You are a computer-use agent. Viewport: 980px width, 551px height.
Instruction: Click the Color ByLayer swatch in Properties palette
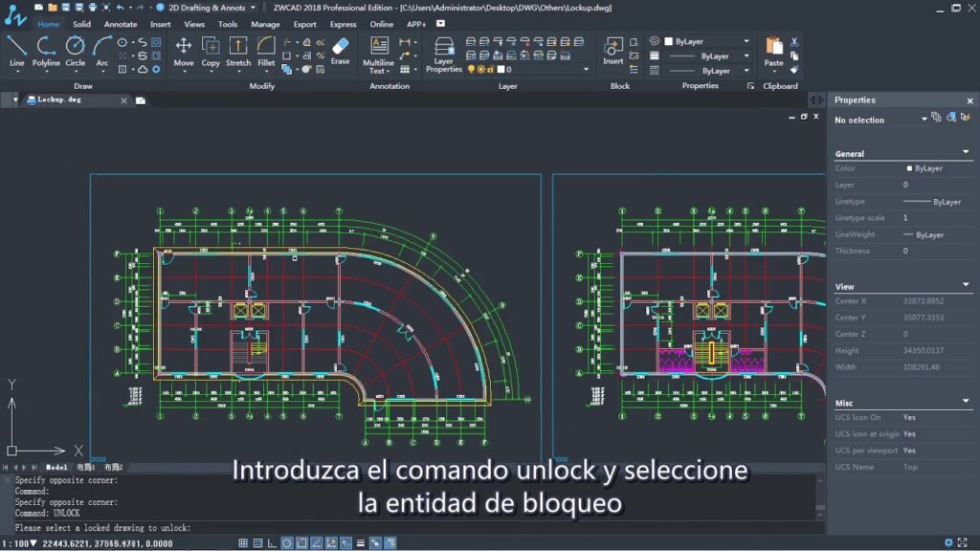[x=909, y=168]
